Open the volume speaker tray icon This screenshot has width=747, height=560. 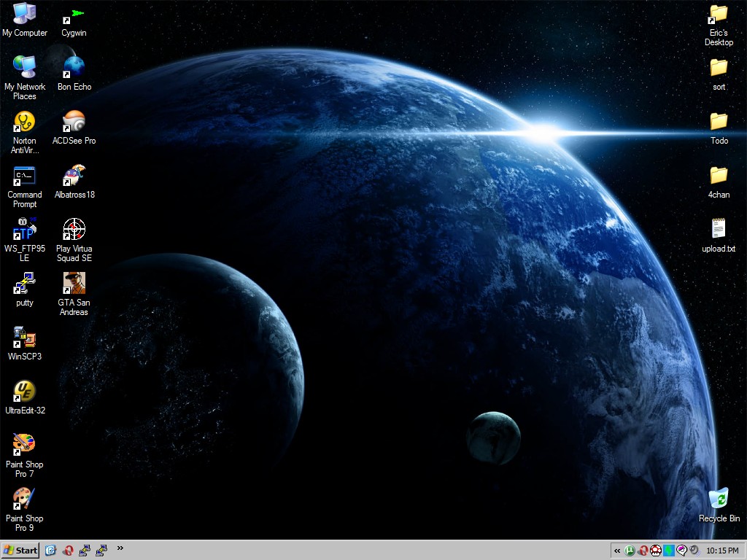coord(694,551)
